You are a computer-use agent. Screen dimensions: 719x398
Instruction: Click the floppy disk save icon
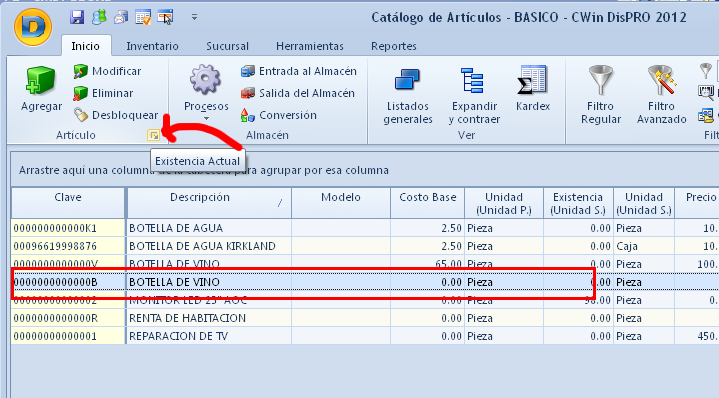[77, 17]
